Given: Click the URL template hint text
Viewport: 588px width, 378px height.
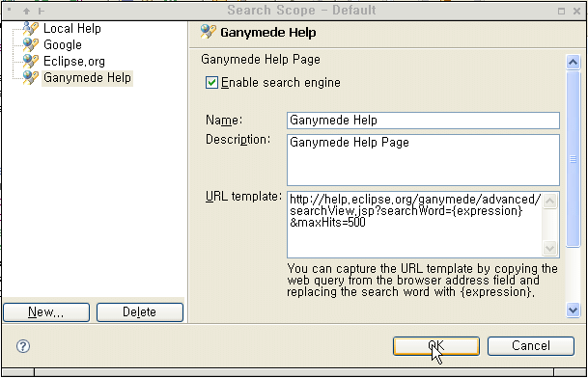Looking at the screenshot, I should (422, 281).
